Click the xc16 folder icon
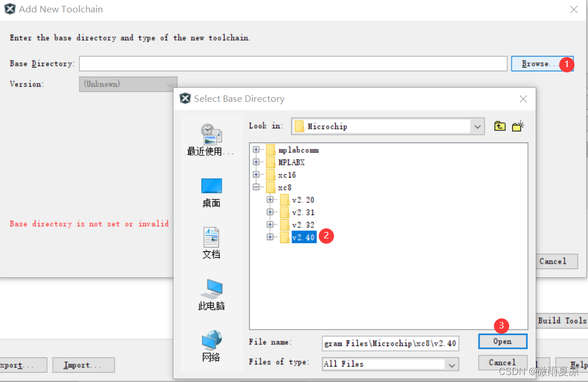Screen dimensions: 588x382 coord(270,175)
